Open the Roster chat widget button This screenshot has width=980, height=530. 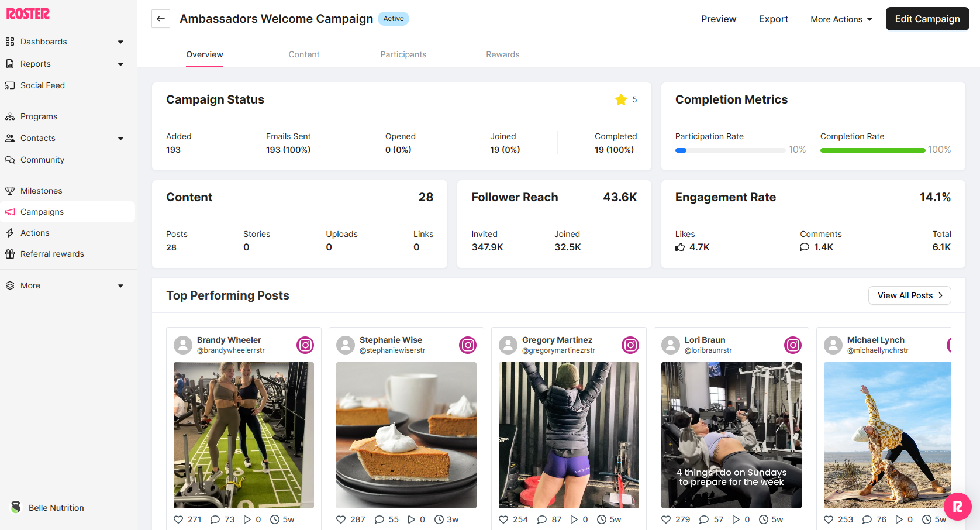(957, 507)
